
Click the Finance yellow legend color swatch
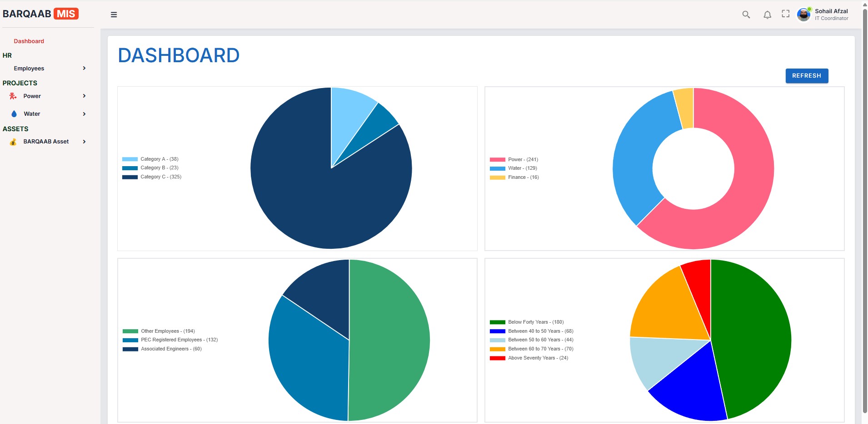tap(497, 177)
